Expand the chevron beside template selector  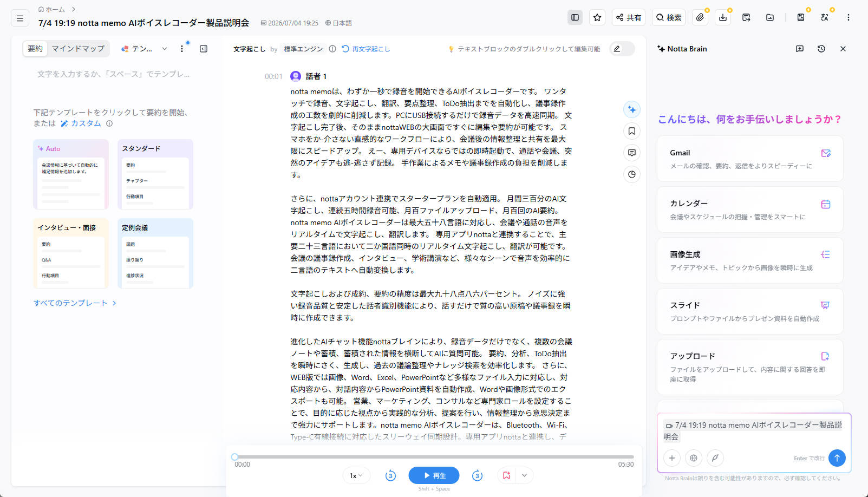click(x=165, y=49)
